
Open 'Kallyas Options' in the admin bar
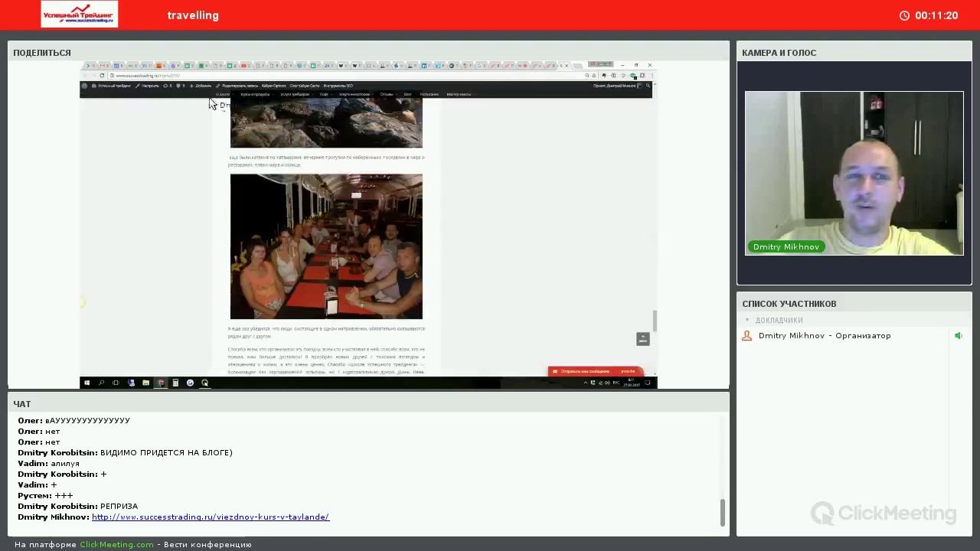pyautogui.click(x=274, y=86)
